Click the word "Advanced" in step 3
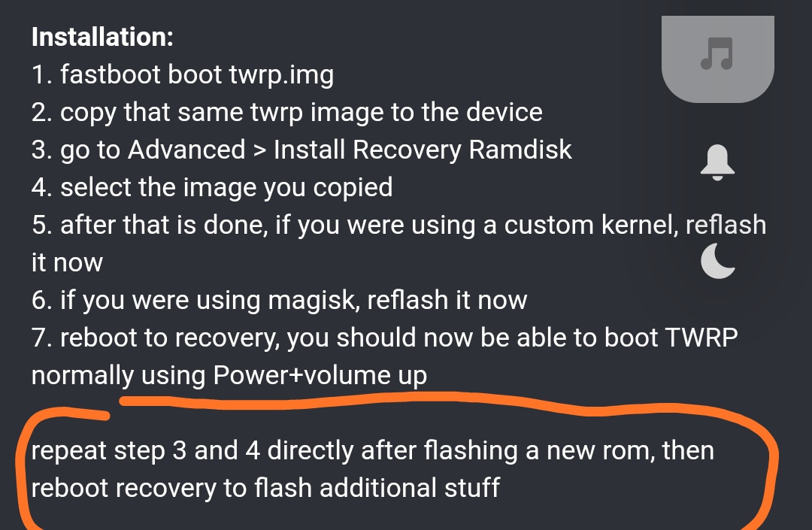Screen dimensions: 812x530 [x=186, y=150]
